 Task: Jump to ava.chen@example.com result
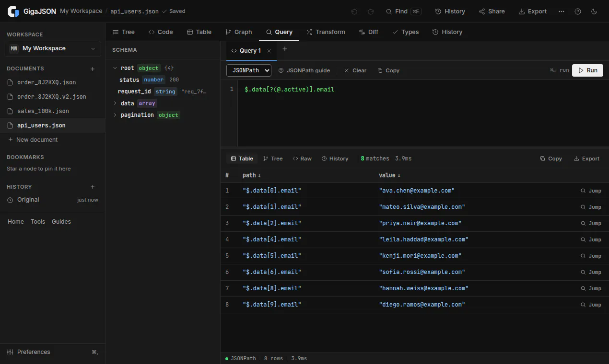tap(591, 191)
